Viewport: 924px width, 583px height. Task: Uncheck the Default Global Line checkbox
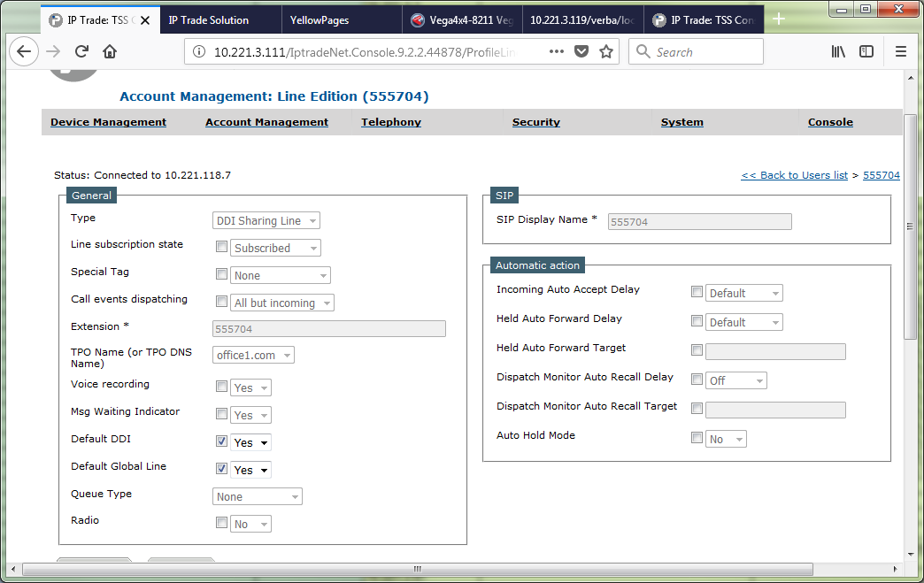pos(221,469)
